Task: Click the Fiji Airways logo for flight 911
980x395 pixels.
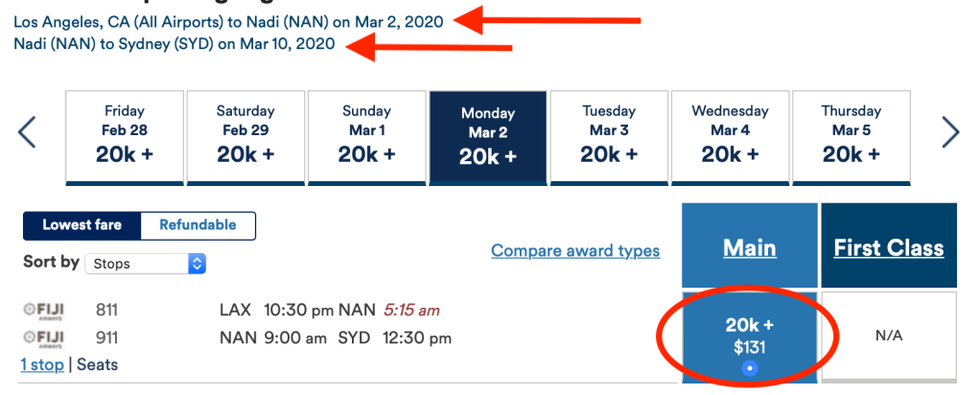Action: [x=43, y=337]
